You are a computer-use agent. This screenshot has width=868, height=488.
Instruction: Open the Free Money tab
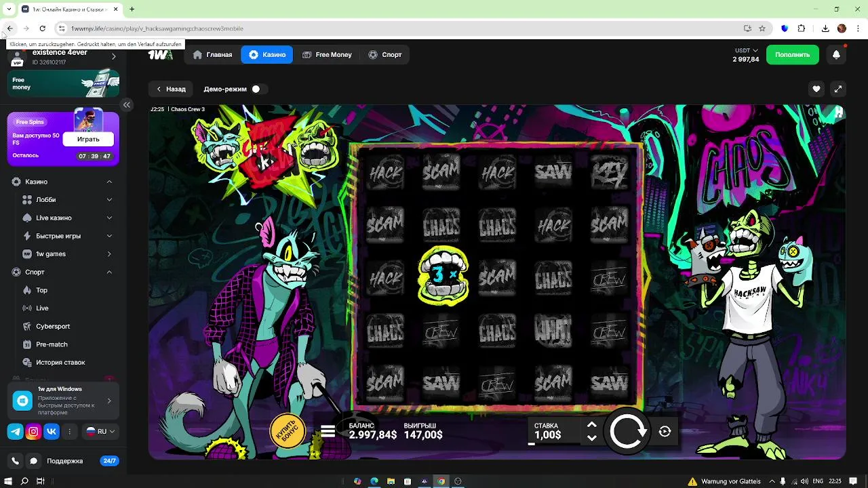click(328, 54)
